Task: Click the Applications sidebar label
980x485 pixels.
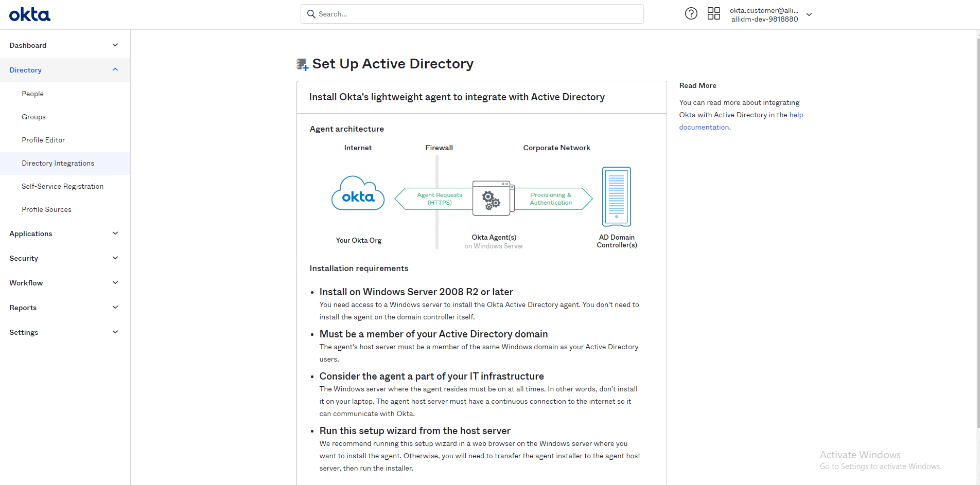Action: 31,233
